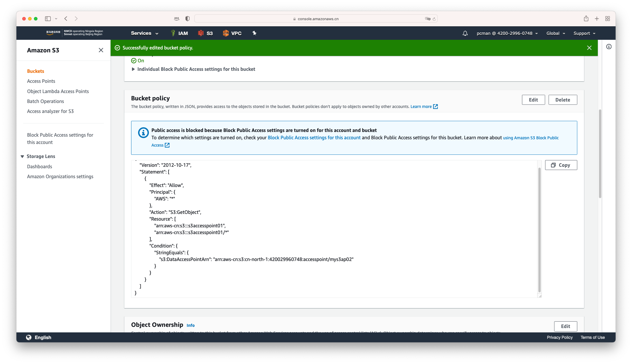Click the Amazon Web Services logo
This screenshot has width=632, height=364.
click(x=53, y=33)
